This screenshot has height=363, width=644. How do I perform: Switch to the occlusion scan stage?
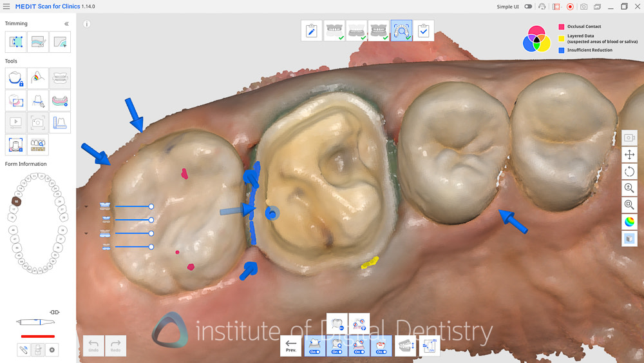pyautogui.click(x=379, y=30)
